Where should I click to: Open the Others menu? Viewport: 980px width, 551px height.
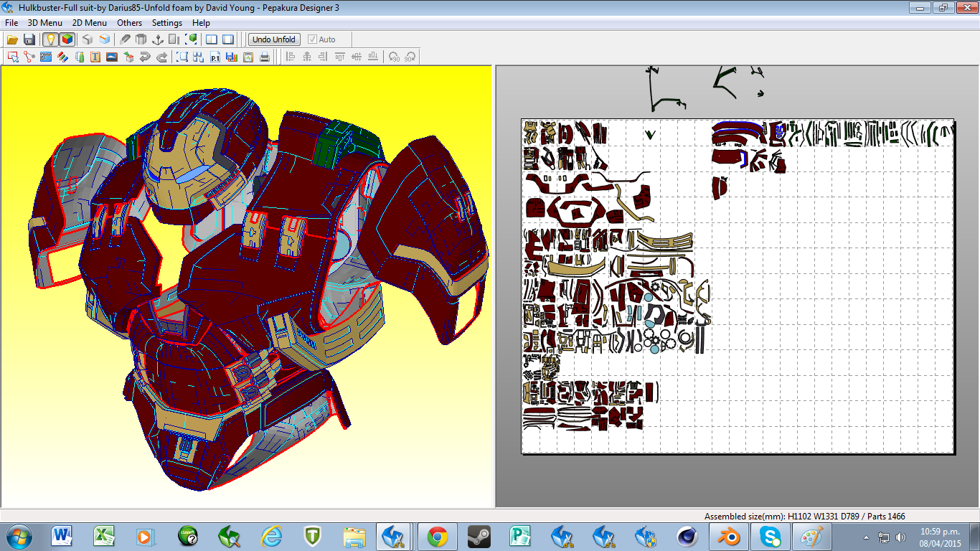point(130,23)
